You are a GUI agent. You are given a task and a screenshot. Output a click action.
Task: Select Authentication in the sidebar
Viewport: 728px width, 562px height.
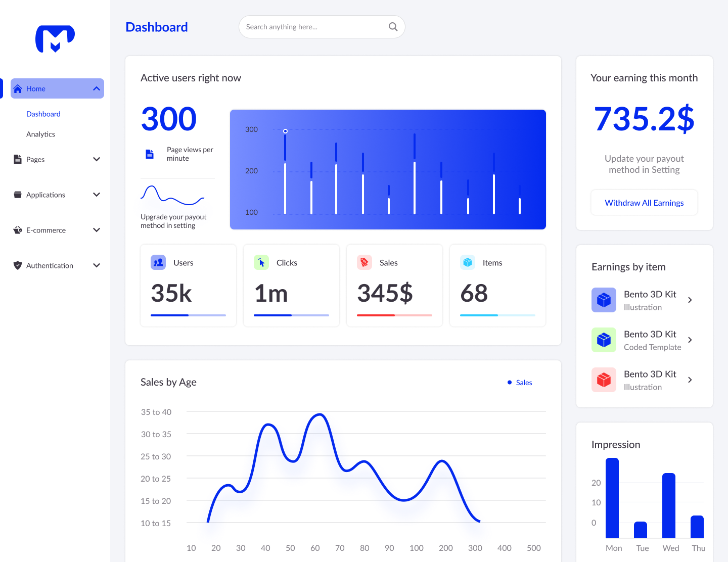click(57, 265)
